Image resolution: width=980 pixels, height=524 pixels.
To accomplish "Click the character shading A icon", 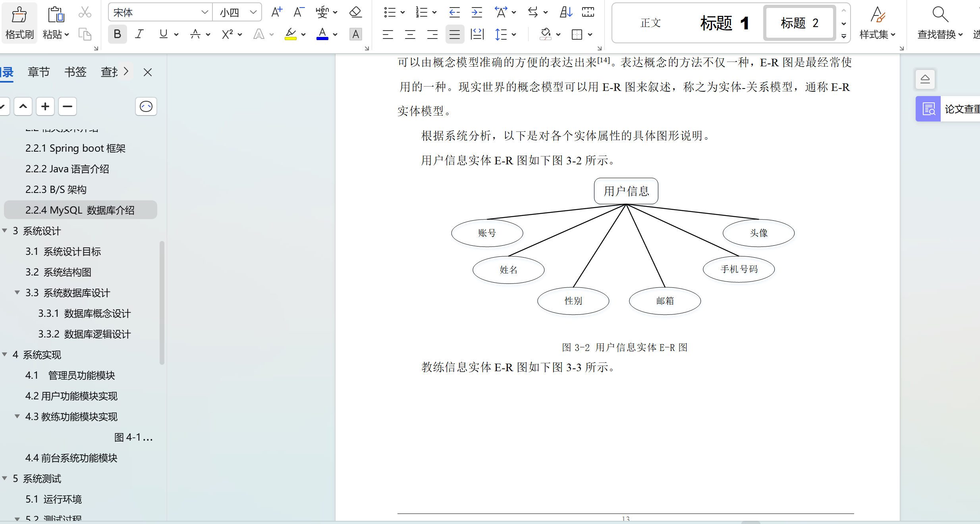I will coord(355,35).
